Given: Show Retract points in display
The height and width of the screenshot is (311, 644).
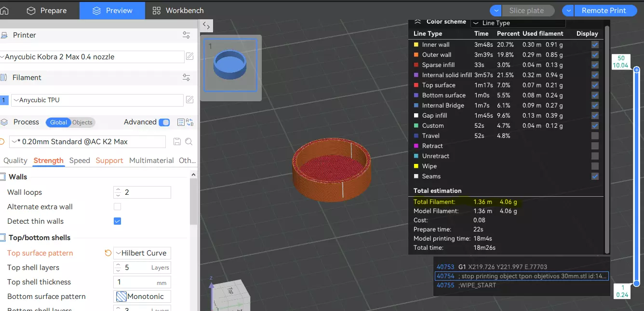Looking at the screenshot, I should [x=595, y=146].
